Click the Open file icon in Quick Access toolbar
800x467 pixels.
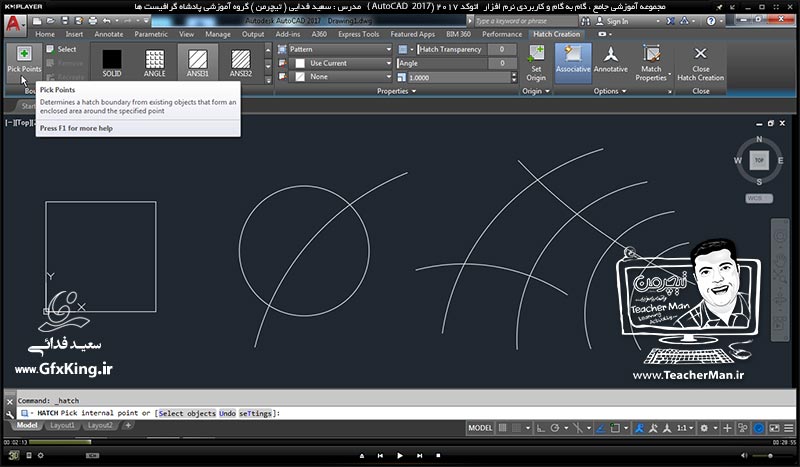tap(51, 21)
